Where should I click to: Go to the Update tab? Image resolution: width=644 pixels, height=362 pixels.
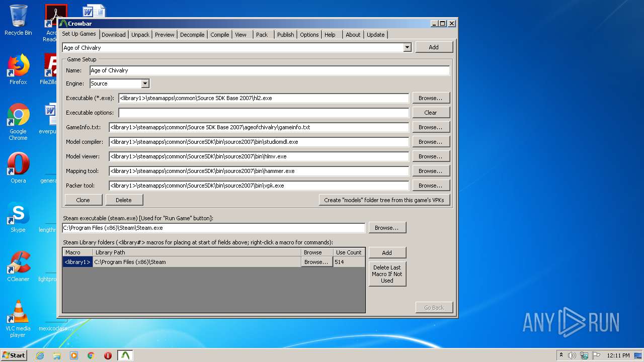(x=376, y=35)
